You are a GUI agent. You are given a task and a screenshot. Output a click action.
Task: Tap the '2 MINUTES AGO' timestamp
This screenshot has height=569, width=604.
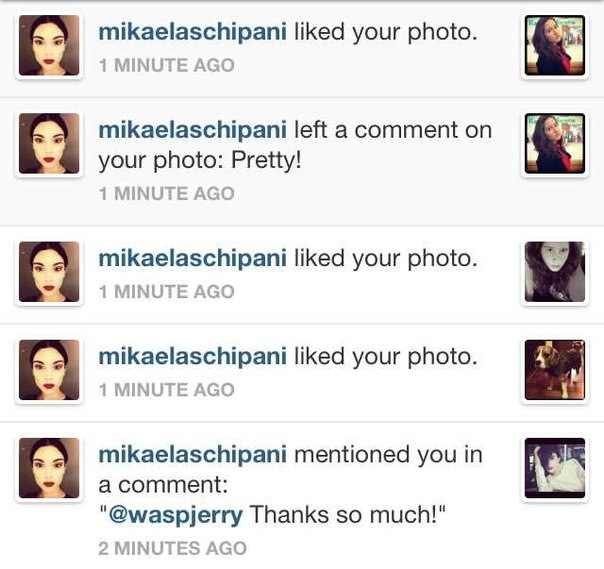point(173,548)
